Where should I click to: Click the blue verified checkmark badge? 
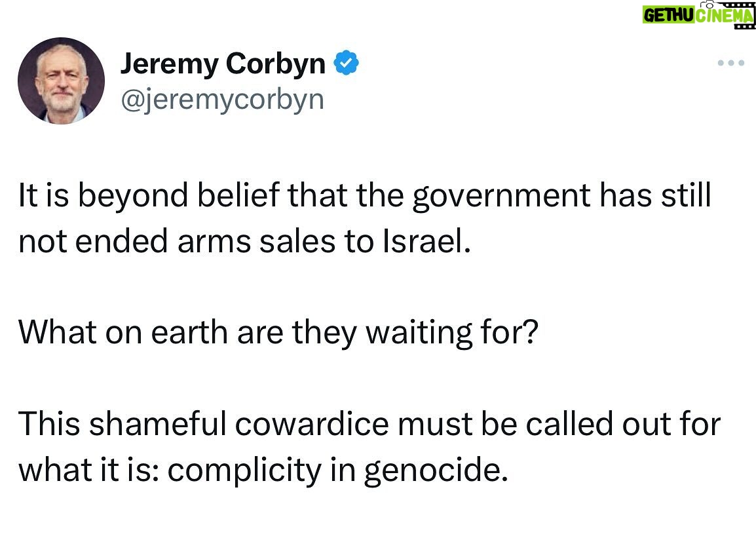pos(346,63)
